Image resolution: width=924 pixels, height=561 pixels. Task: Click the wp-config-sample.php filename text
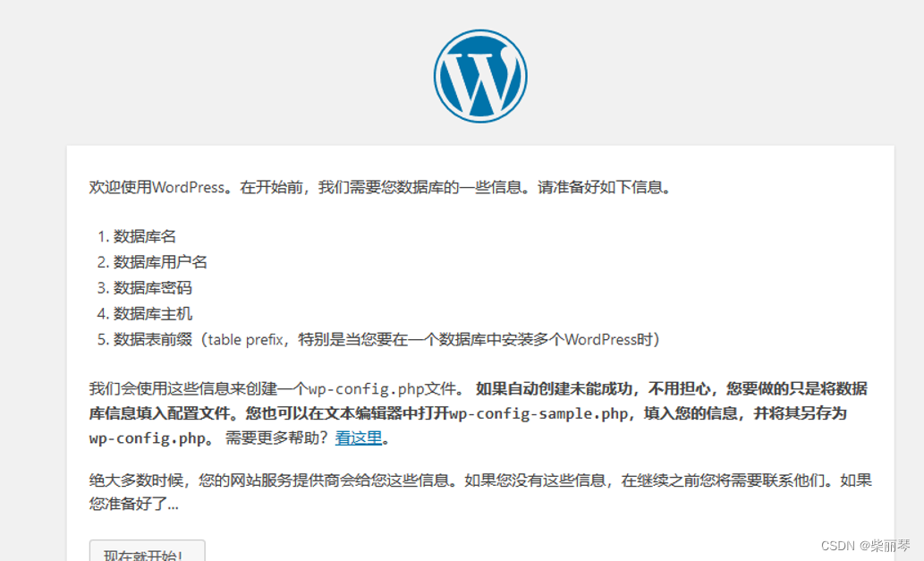coord(538,413)
